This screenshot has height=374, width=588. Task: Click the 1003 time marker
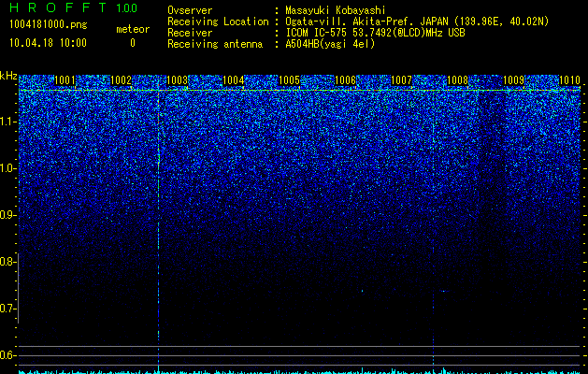177,80
